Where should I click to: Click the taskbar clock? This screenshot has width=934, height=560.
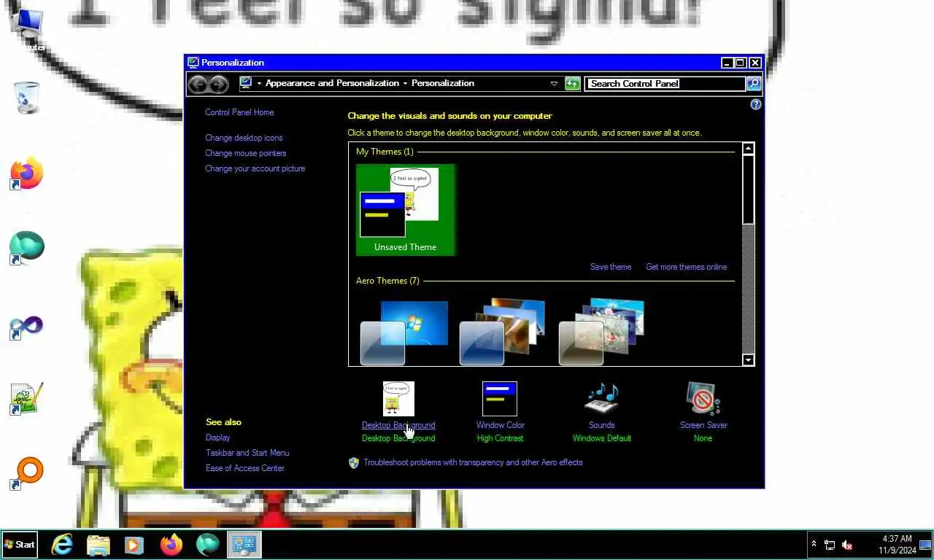(897, 545)
